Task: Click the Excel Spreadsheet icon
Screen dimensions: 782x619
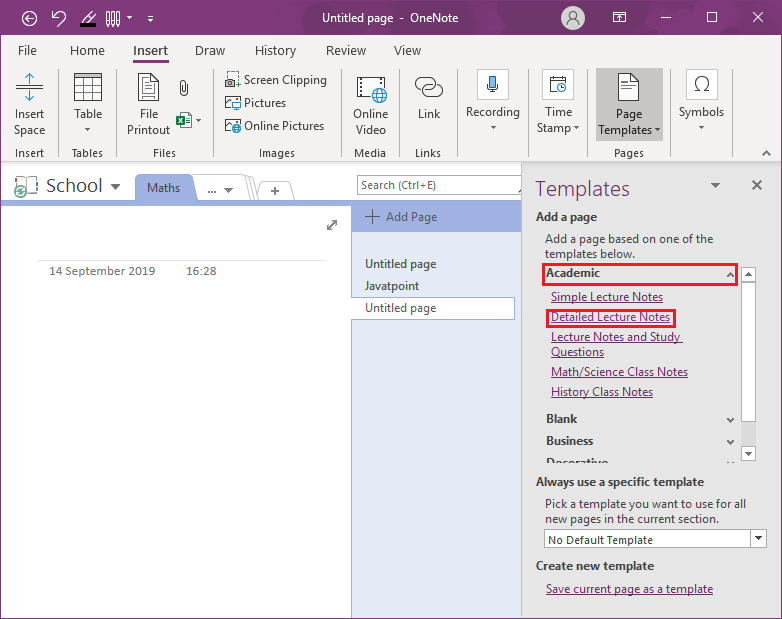Action: [184, 120]
